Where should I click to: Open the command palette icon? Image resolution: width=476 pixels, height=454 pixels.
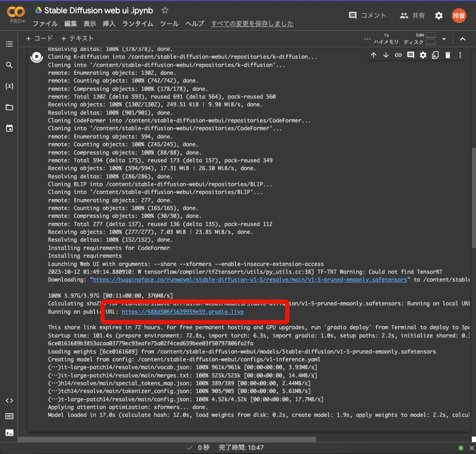click(10, 416)
